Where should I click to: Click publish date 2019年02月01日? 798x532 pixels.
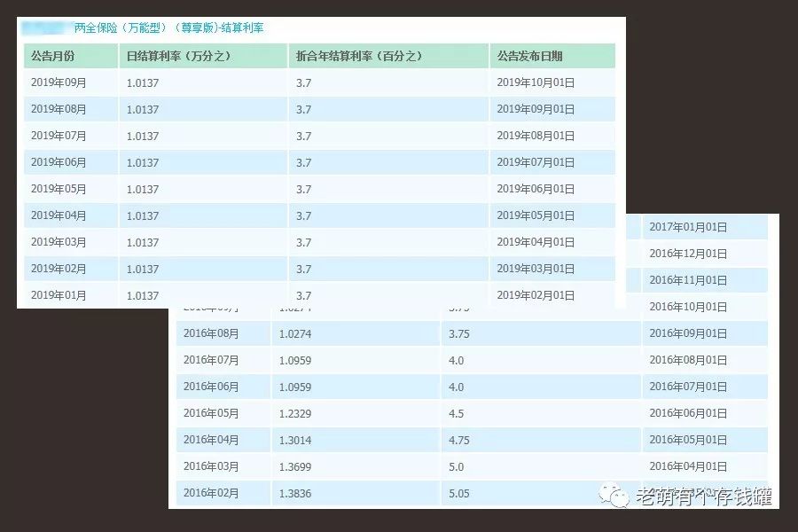pos(536,295)
